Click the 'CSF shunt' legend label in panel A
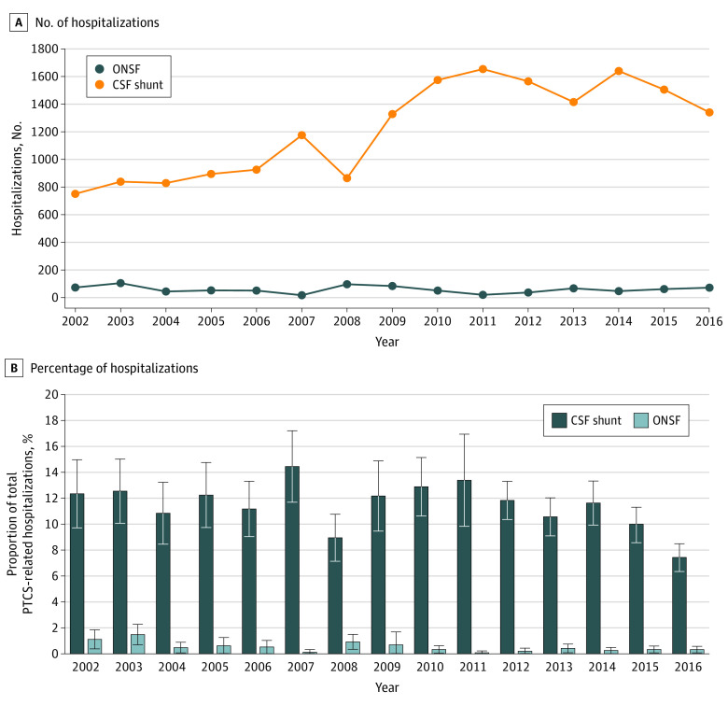Screen dimensions: 728x705 point(138,85)
